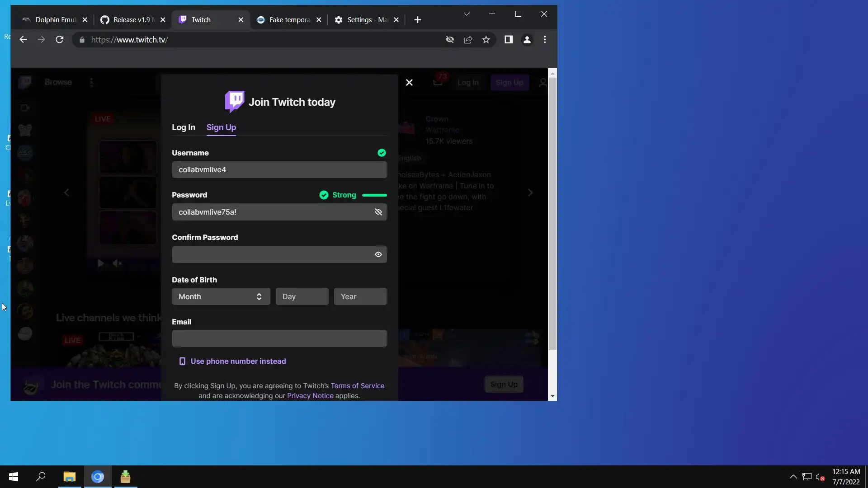Hide the password with eye toggle

coord(378,212)
